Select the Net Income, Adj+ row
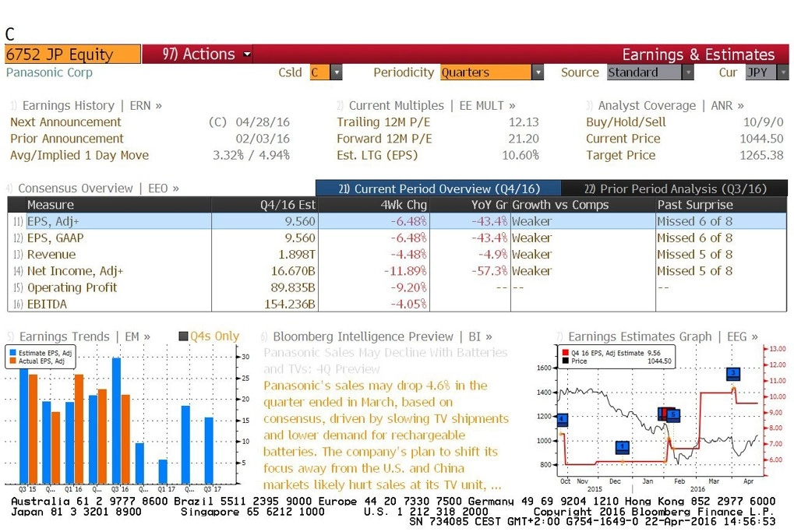794x532 pixels. [397, 271]
